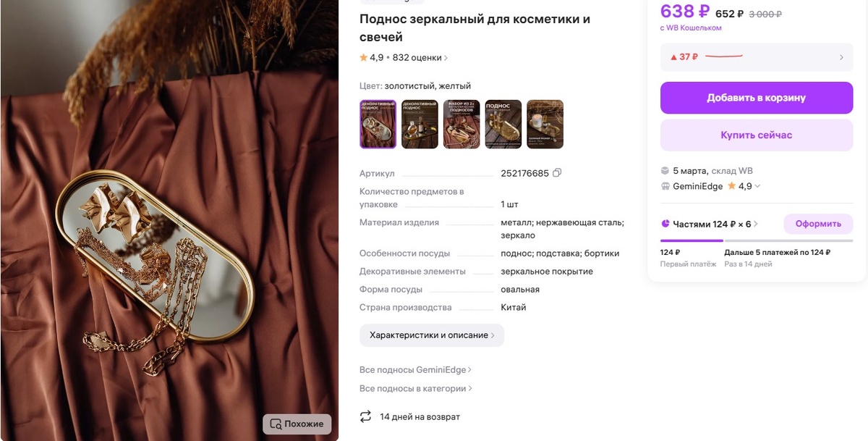Open the 832 оценки reviews chevron
The width and height of the screenshot is (868, 441).
click(446, 58)
